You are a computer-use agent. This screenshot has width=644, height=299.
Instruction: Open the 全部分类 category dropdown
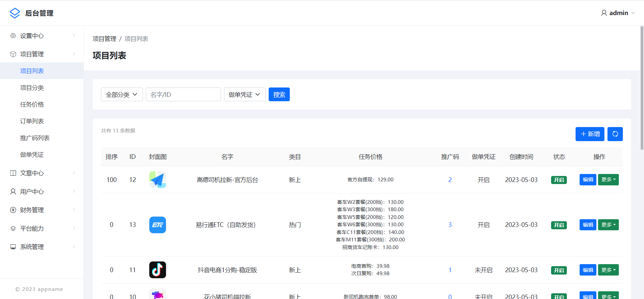tap(122, 95)
